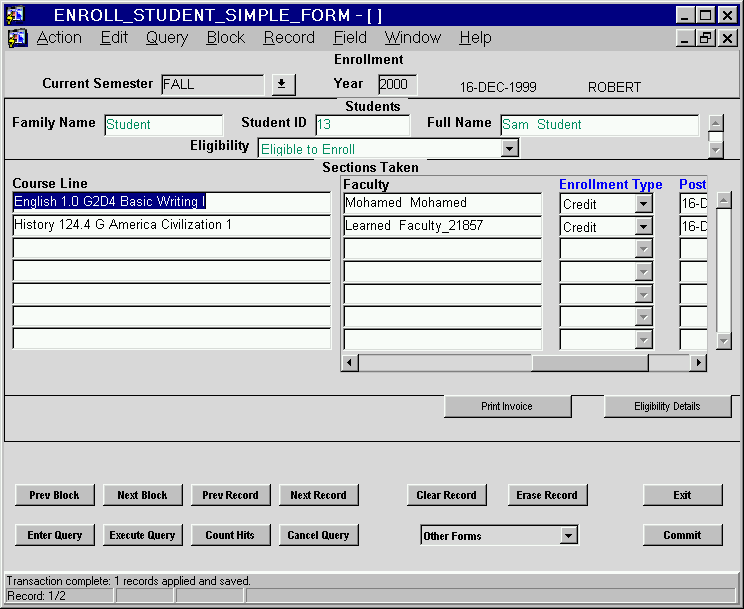Click the Enter Query button
The height and width of the screenshot is (609, 744).
(55, 535)
